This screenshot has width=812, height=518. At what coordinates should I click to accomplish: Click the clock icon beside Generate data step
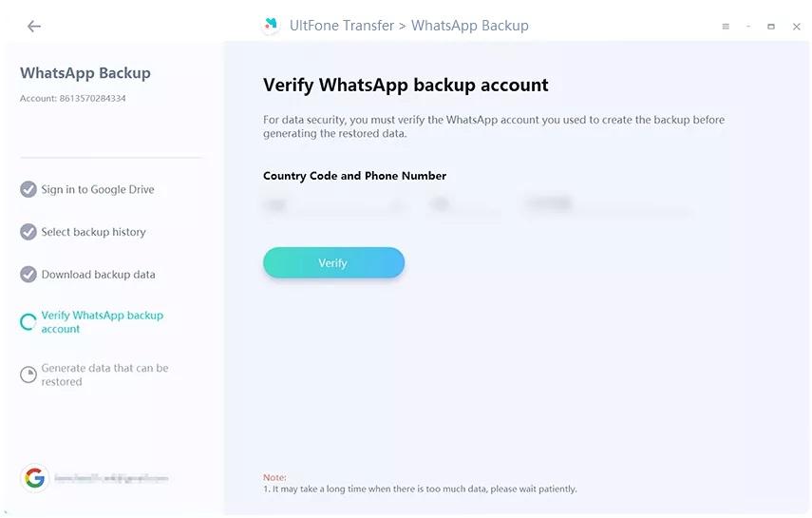[28, 375]
